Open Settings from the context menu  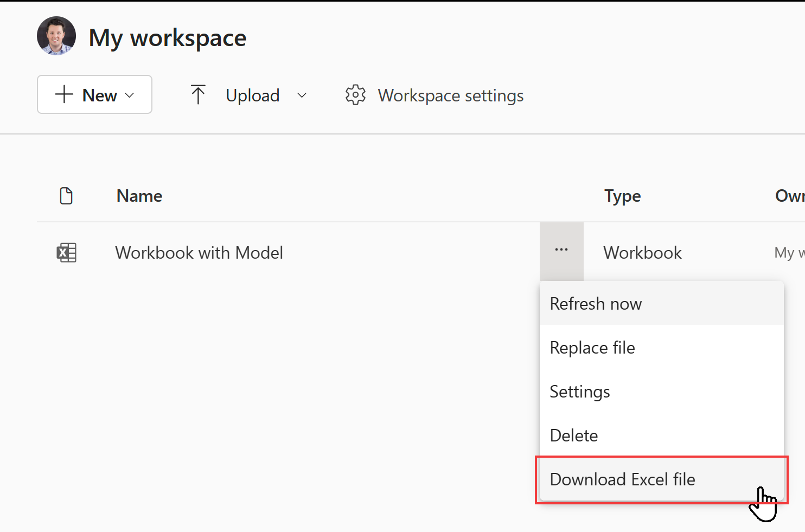[x=579, y=392]
